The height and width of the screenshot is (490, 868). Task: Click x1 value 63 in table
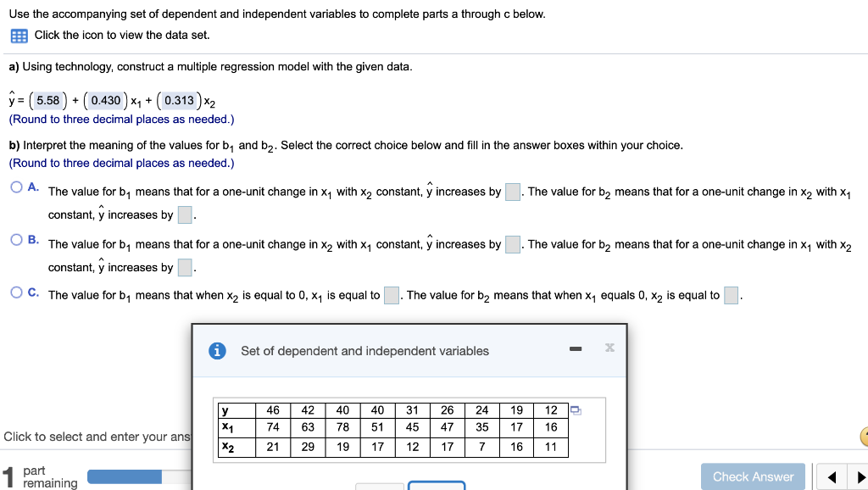[x=308, y=427]
